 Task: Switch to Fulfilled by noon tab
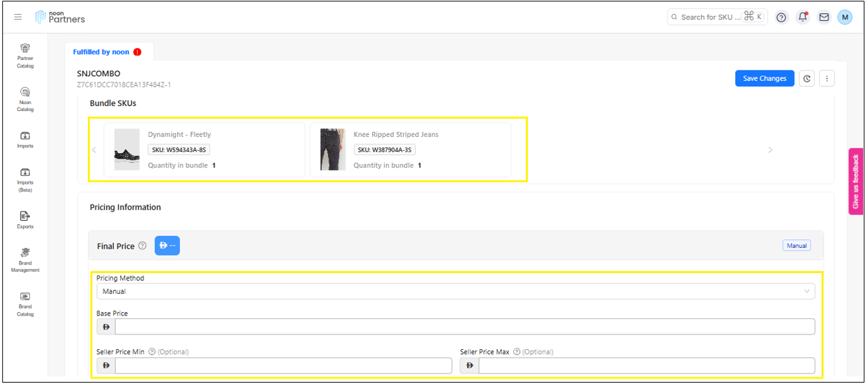click(101, 52)
